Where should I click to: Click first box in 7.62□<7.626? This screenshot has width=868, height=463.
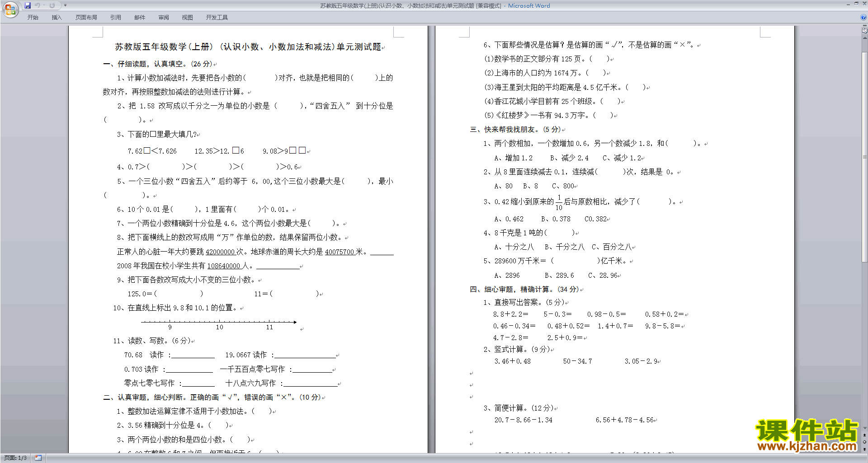(x=147, y=150)
